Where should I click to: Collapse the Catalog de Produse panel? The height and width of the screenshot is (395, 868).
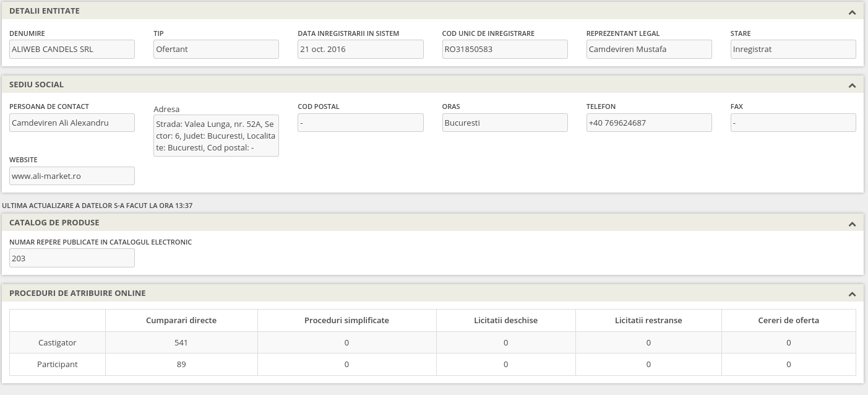852,223
